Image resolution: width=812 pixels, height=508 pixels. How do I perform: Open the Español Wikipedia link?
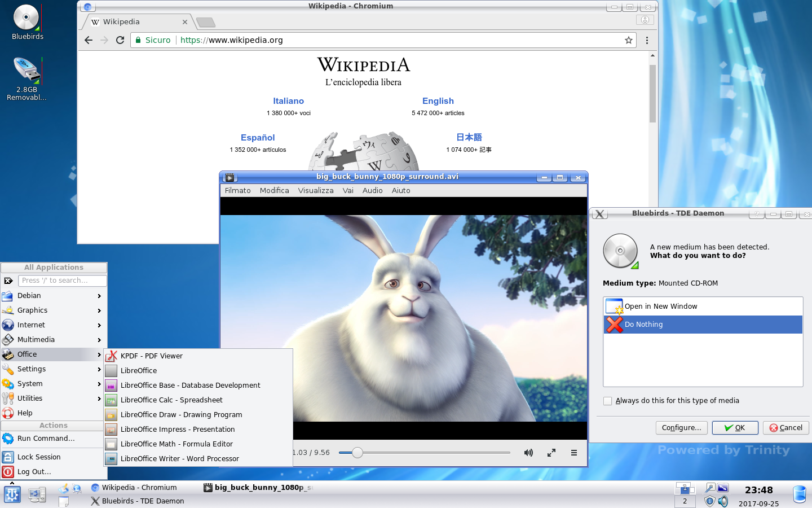[x=258, y=138]
